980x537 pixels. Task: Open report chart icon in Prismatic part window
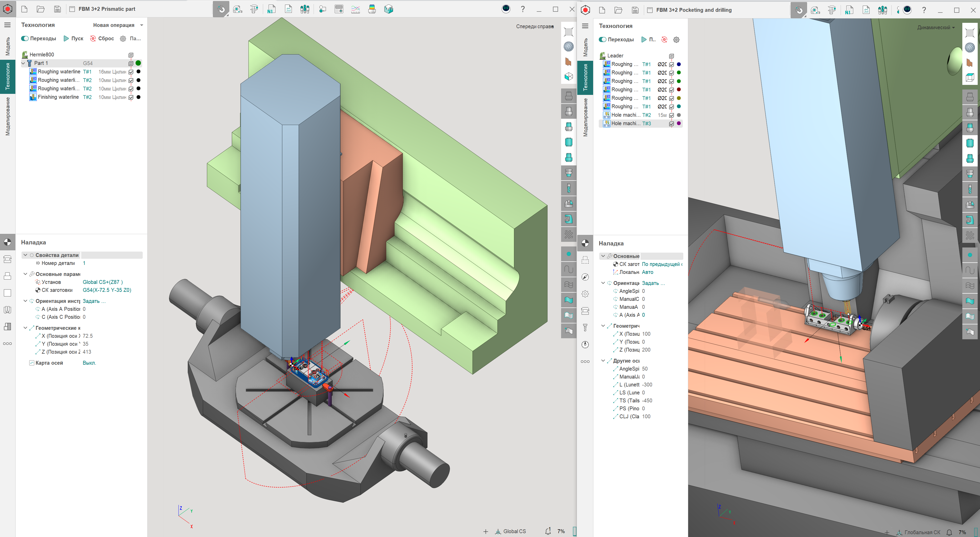(288, 9)
